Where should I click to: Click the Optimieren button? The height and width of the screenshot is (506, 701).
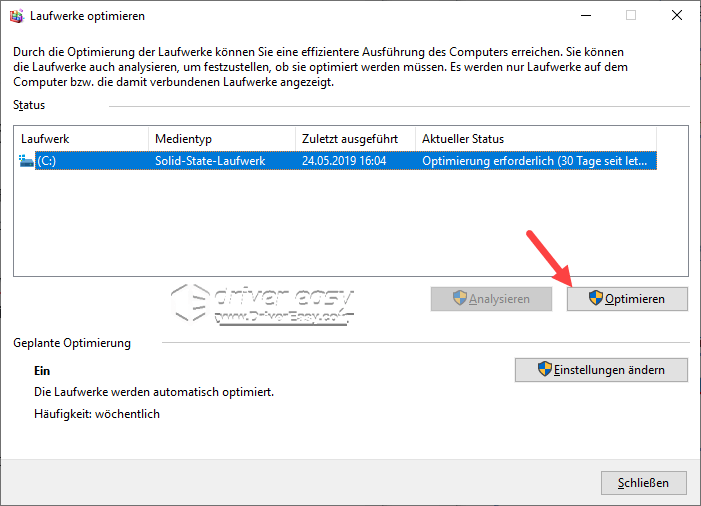click(627, 299)
